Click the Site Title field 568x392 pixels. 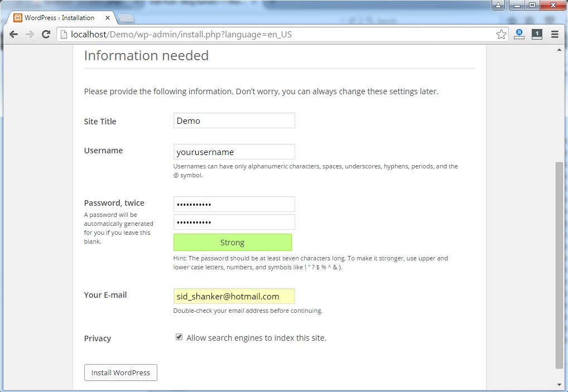[x=234, y=120]
